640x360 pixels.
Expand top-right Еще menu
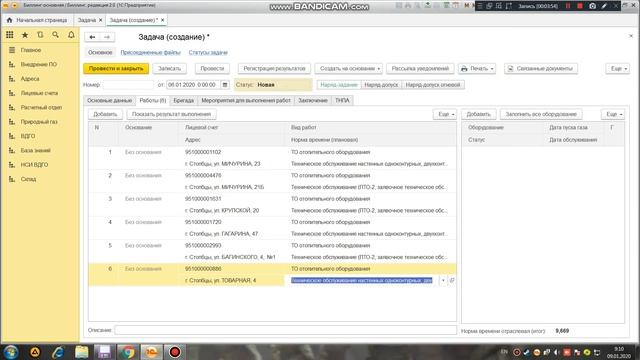point(618,69)
